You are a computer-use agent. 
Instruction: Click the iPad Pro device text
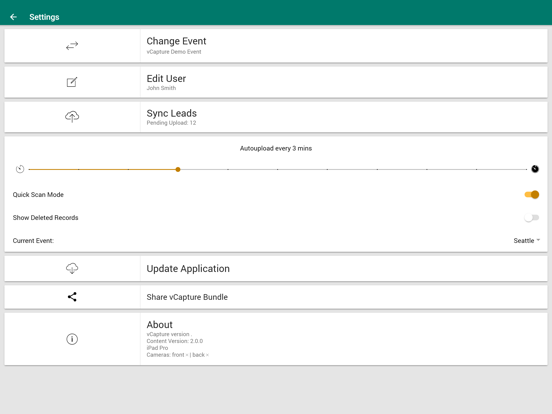(157, 348)
